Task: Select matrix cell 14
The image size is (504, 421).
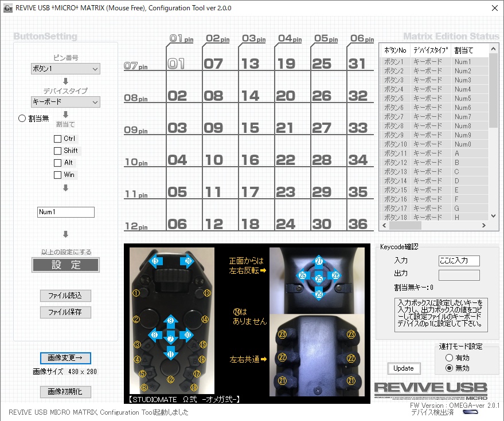Action: click(x=250, y=96)
